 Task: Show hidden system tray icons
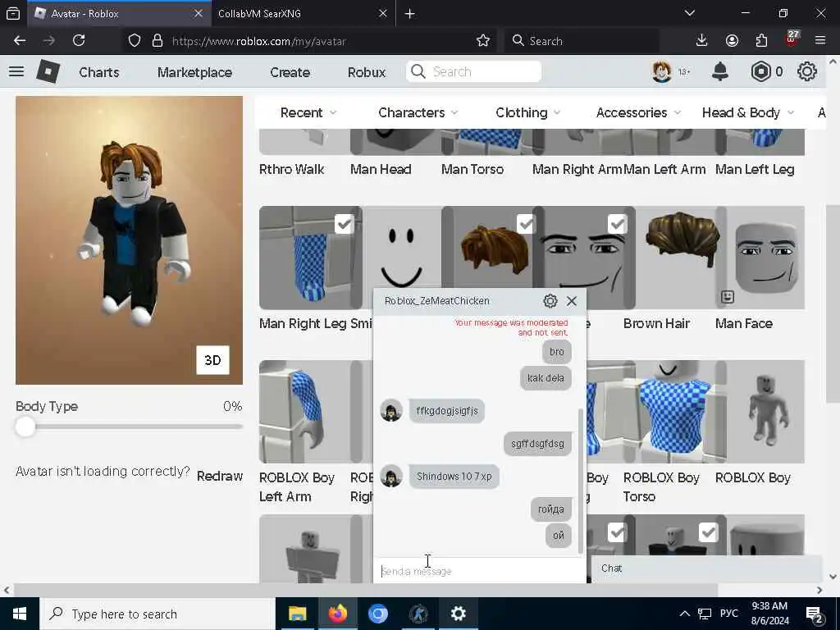pyautogui.click(x=685, y=614)
